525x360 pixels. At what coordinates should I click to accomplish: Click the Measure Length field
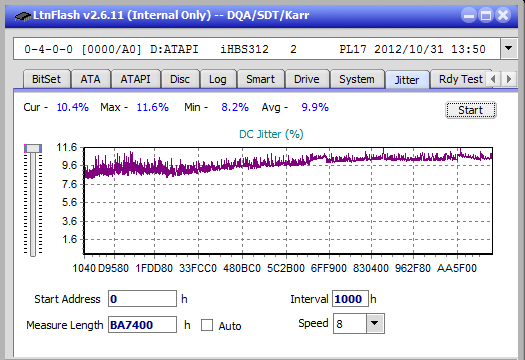coord(142,325)
